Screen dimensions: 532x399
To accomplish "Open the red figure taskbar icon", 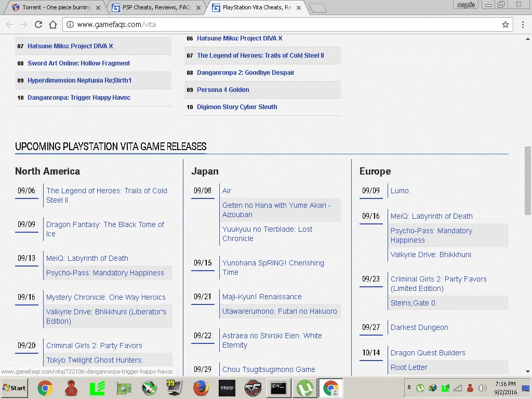I will coord(71,388).
